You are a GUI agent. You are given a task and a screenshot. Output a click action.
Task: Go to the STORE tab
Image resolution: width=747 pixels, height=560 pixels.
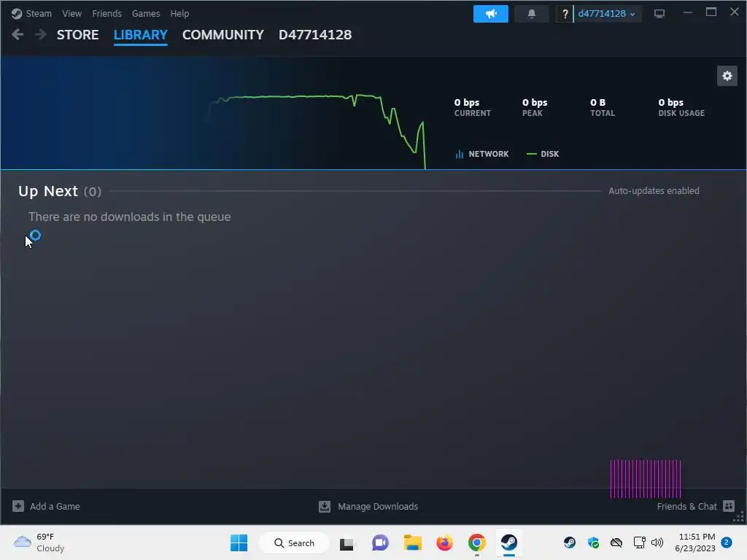pos(77,35)
